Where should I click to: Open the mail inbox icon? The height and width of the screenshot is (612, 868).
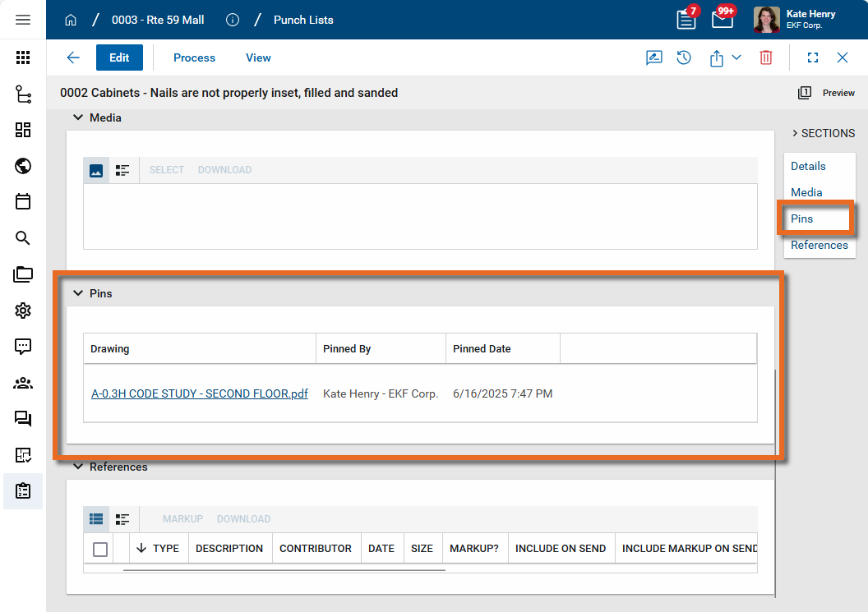(x=722, y=20)
